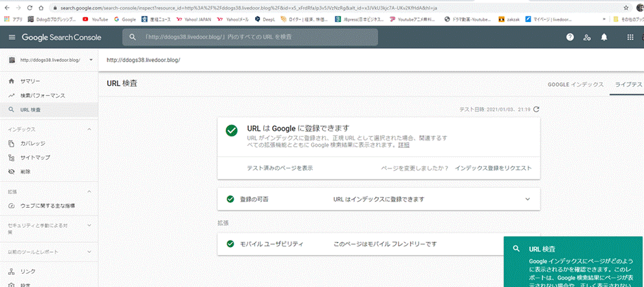Go to the browser home page icon
Viewport: 644px width, 287px height.
pyautogui.click(x=41, y=8)
